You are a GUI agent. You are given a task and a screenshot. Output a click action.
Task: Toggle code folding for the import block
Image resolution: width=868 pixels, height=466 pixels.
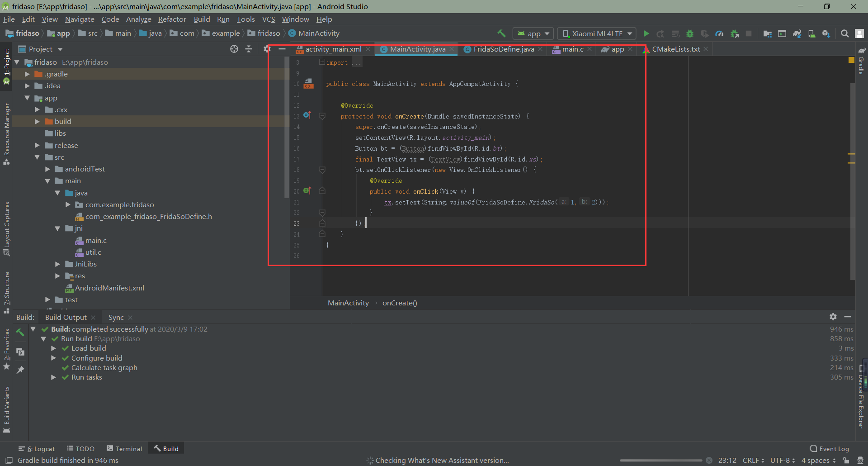pyautogui.click(x=322, y=62)
